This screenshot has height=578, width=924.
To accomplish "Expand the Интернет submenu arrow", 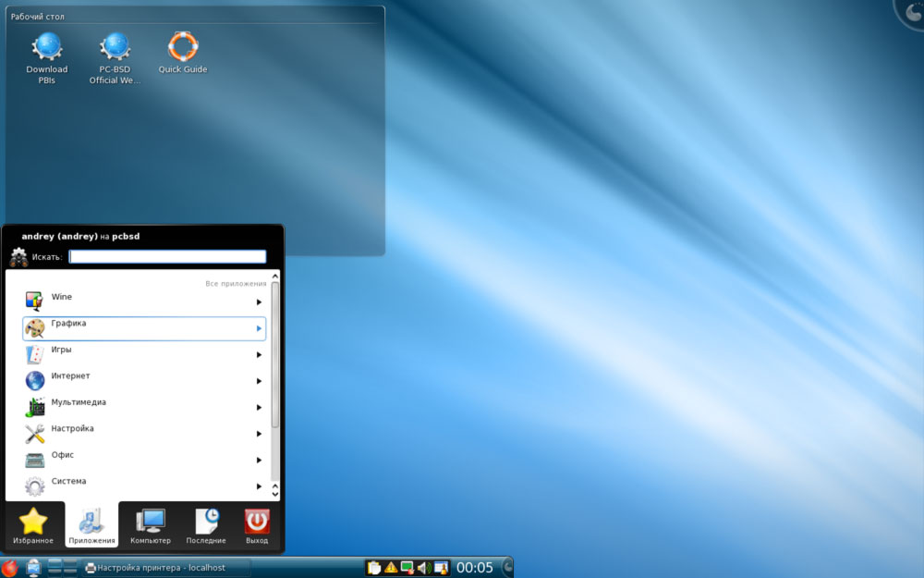I will (259, 381).
